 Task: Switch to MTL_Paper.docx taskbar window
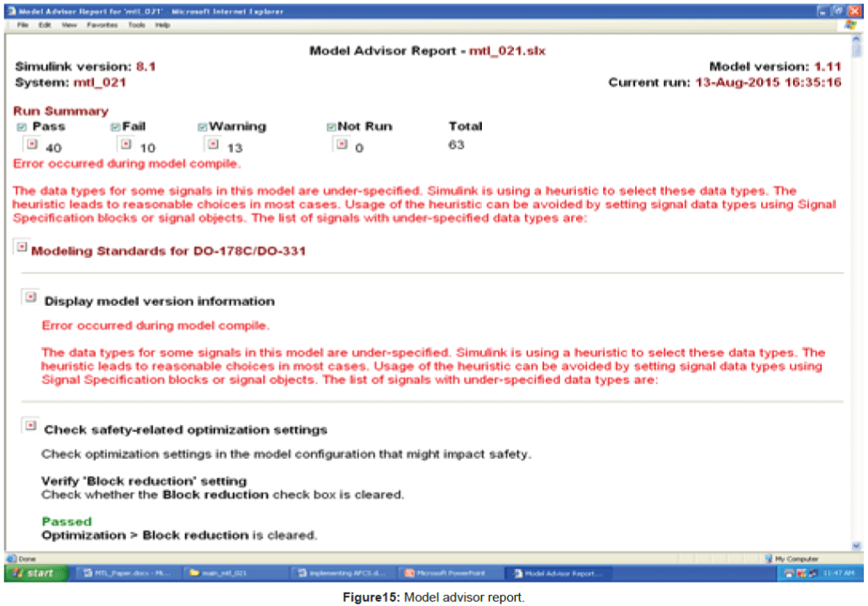(x=128, y=573)
